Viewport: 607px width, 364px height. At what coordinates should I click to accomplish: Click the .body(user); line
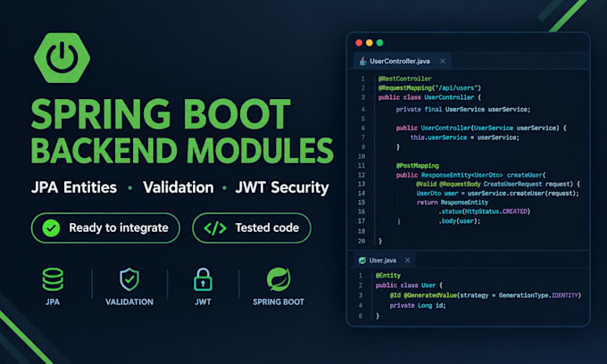[459, 221]
